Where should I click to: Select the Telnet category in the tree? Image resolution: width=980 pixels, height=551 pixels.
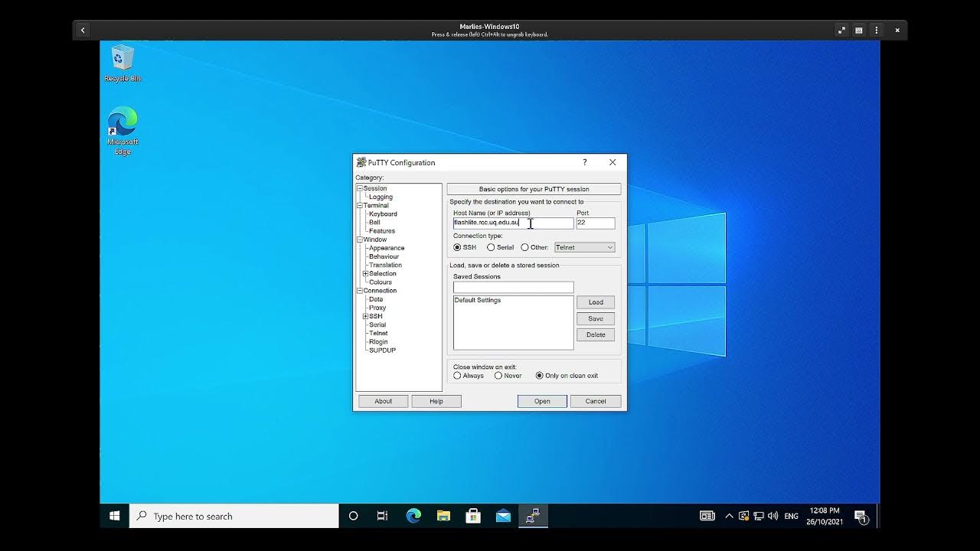click(378, 333)
